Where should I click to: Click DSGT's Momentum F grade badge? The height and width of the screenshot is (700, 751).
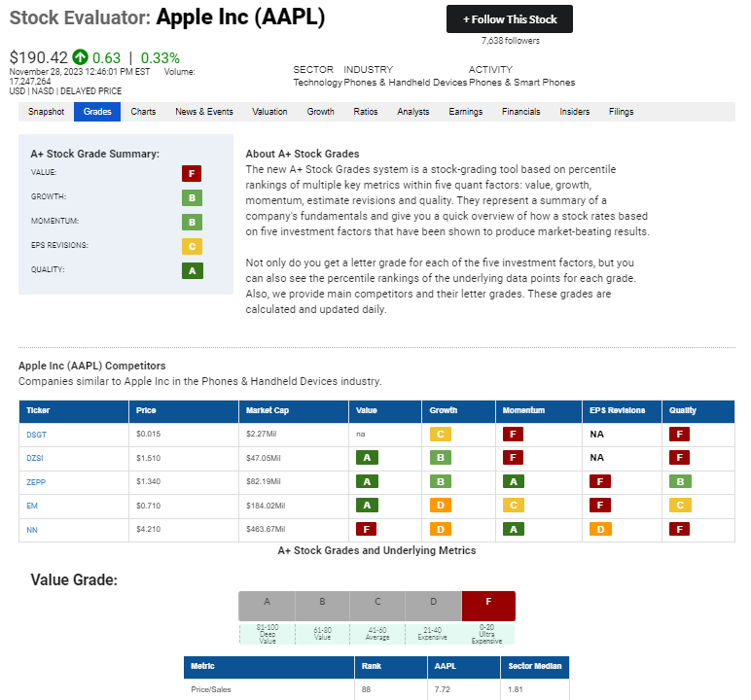coord(513,435)
